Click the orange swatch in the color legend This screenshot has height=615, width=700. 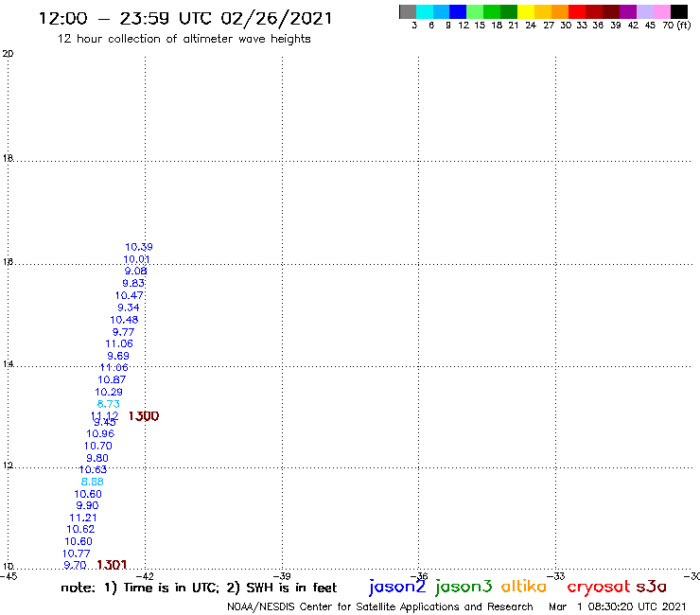[560, 11]
